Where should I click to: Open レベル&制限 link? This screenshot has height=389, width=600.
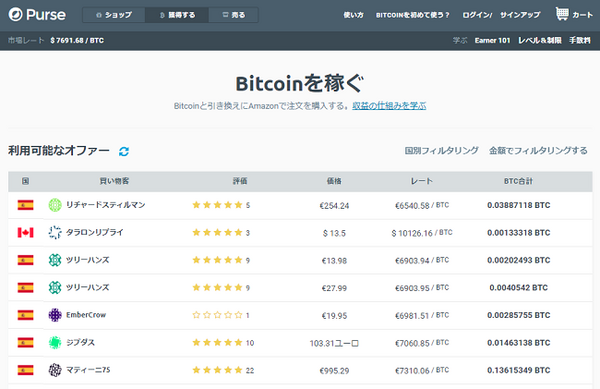click(540, 40)
